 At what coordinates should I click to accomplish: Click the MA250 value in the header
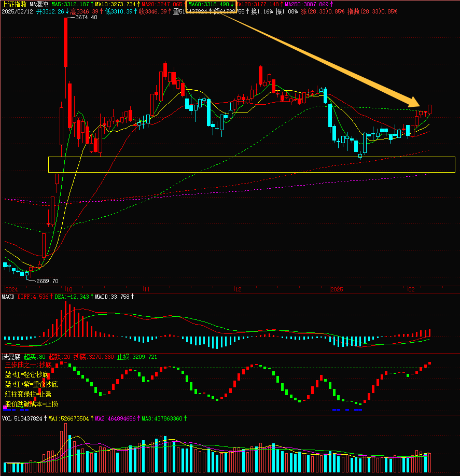(x=309, y=4)
